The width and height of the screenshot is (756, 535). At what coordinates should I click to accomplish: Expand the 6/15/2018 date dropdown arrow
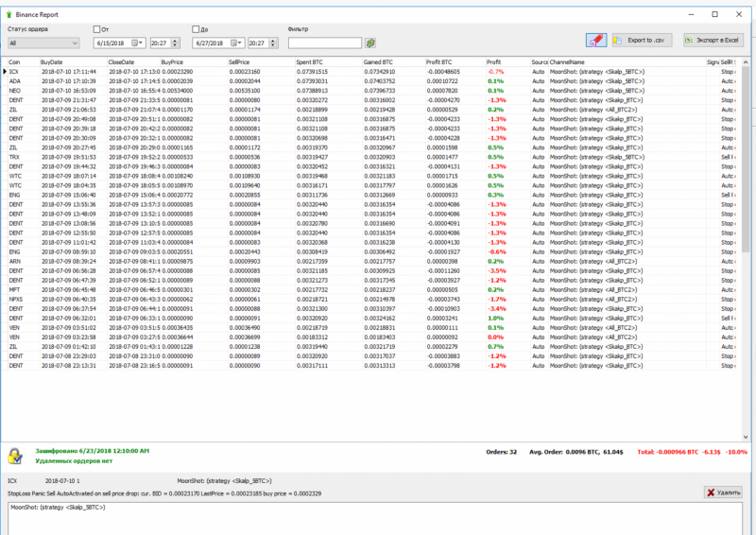pos(141,43)
